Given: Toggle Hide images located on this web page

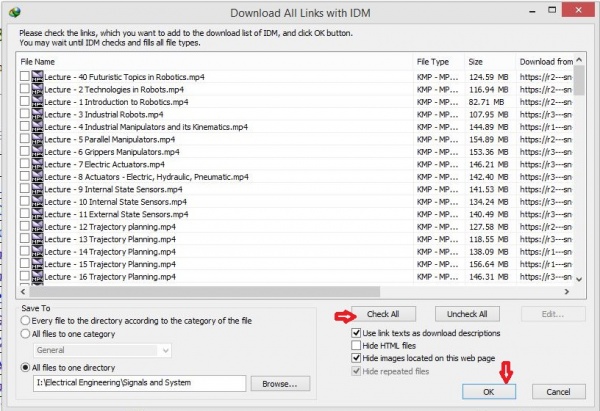Looking at the screenshot, I should [x=356, y=358].
